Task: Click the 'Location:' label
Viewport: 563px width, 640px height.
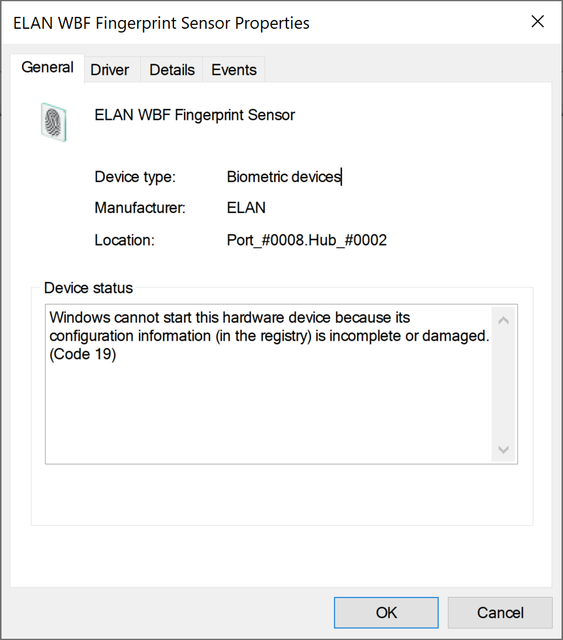Action: (125, 240)
